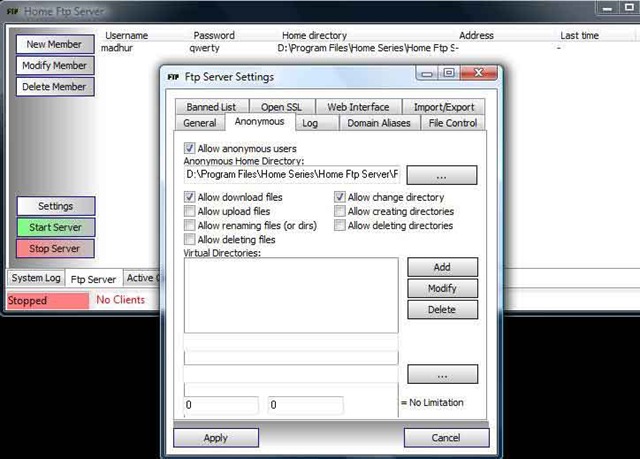Click the Delete Member button

pyautogui.click(x=55, y=86)
